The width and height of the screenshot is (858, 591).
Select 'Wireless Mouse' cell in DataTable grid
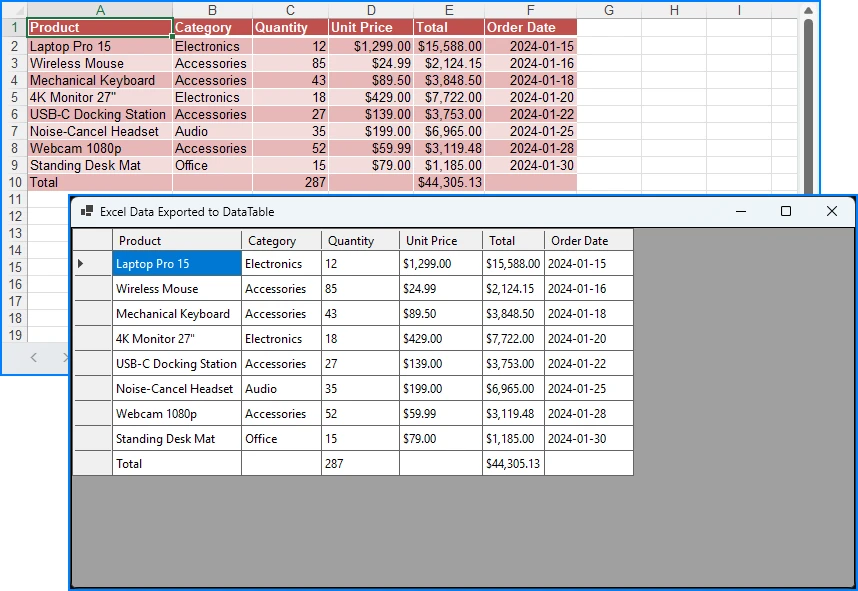[177, 289]
